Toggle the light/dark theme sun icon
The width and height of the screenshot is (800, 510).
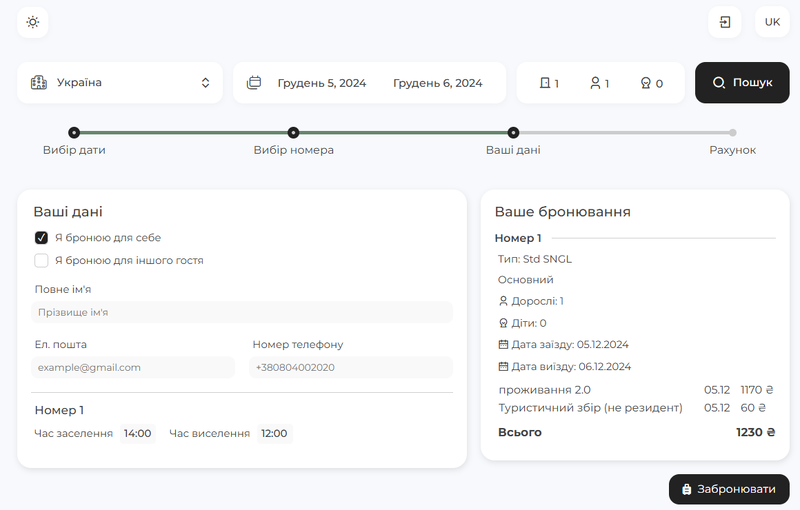(x=33, y=22)
